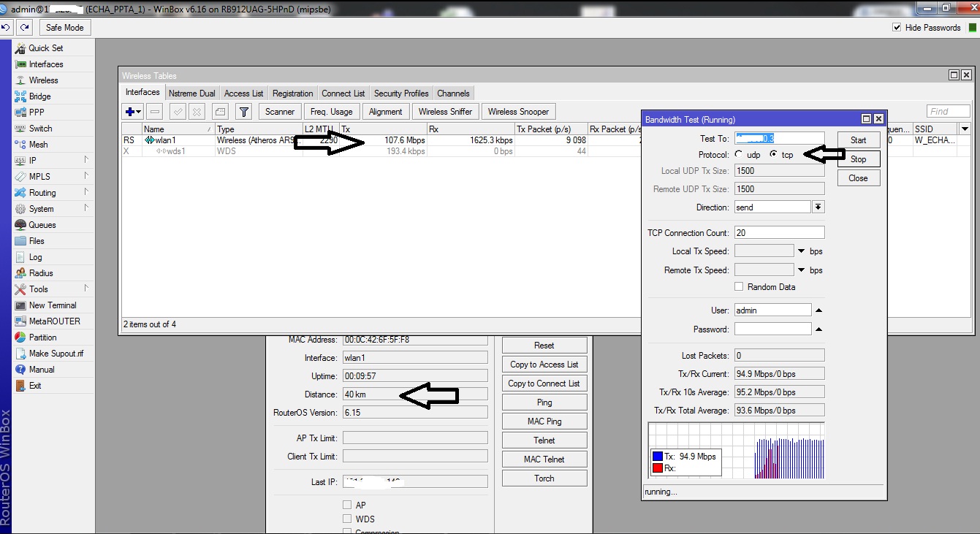Select the tcp protocol radio button
The image size is (980, 534).
[x=774, y=155]
